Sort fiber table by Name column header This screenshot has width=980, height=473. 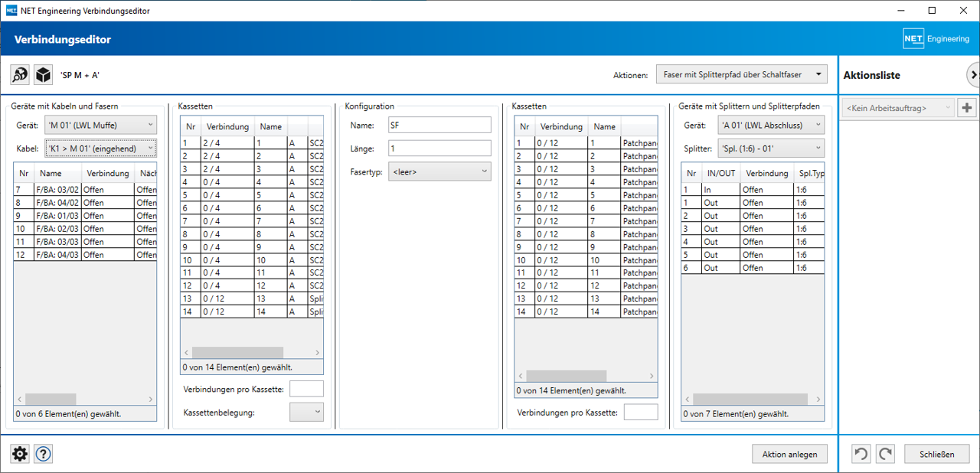pyautogui.click(x=57, y=173)
